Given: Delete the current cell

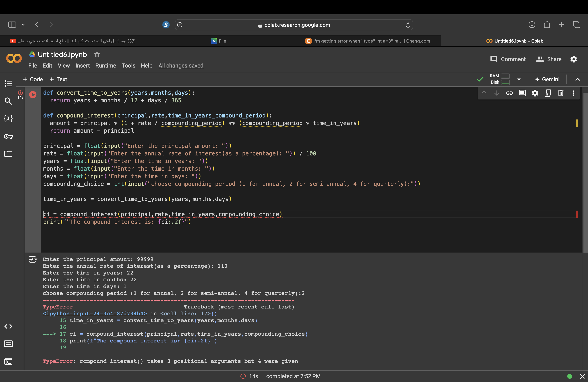Looking at the screenshot, I should coord(561,93).
